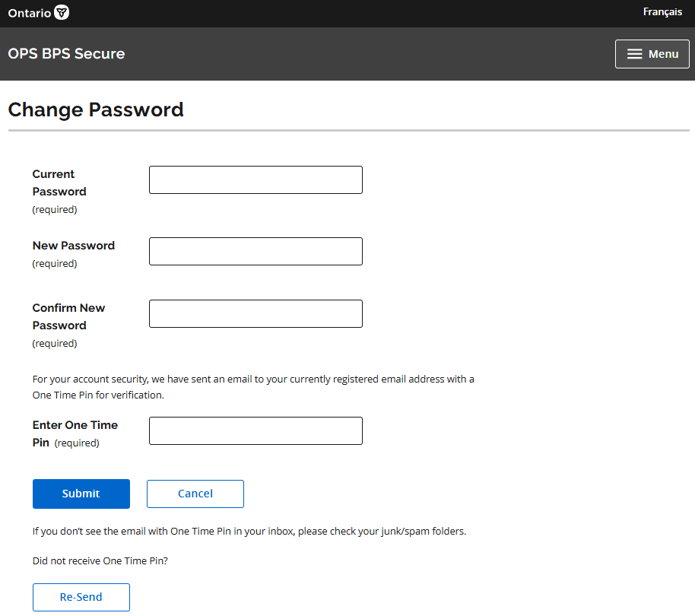Click the Confirm New Password label
Viewport: 695px width, 616px height.
click(x=68, y=316)
